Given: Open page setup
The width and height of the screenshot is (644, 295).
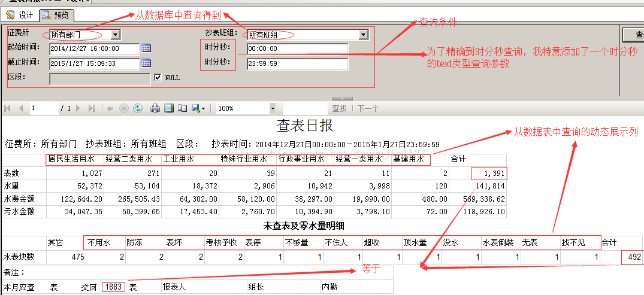Looking at the screenshot, I should tap(182, 108).
